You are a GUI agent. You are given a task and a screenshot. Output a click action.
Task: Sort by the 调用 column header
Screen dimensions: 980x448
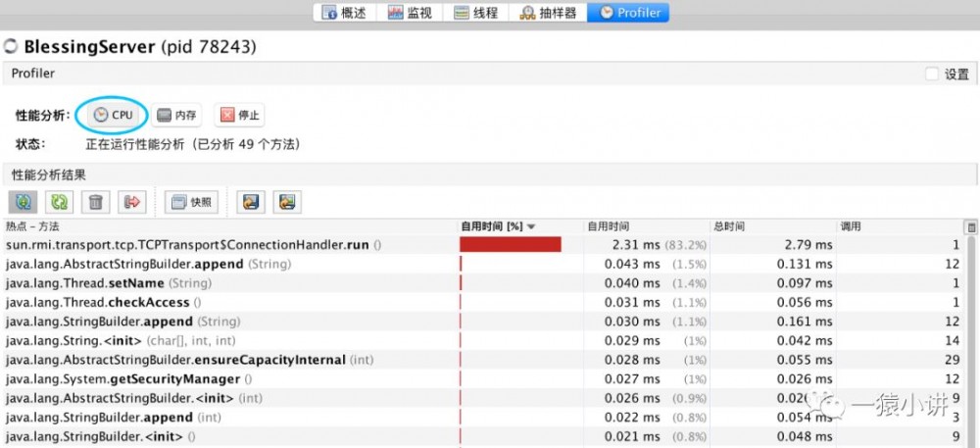point(901,226)
